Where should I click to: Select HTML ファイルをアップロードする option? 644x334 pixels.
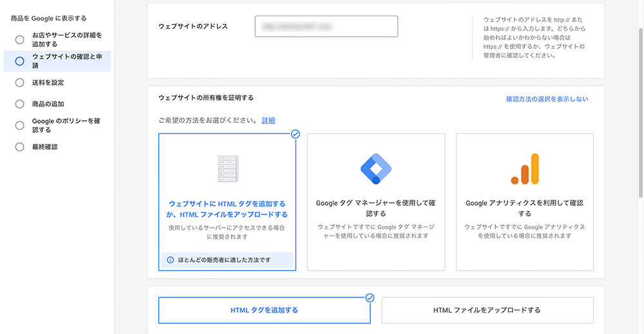coord(488,310)
